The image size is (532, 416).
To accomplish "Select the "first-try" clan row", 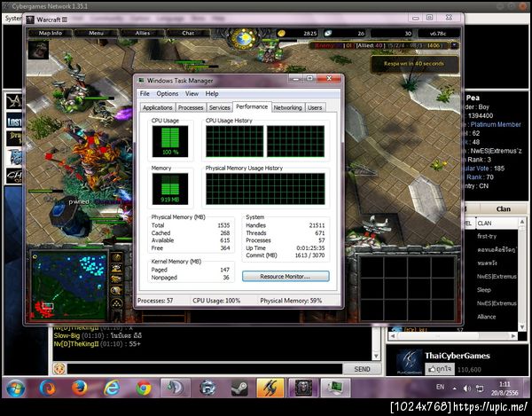I will coord(487,236).
